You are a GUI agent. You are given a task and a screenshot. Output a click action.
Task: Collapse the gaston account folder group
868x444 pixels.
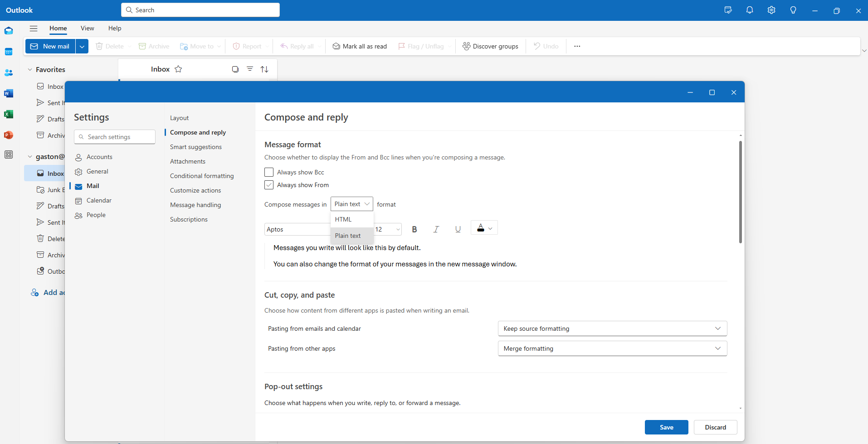point(30,157)
